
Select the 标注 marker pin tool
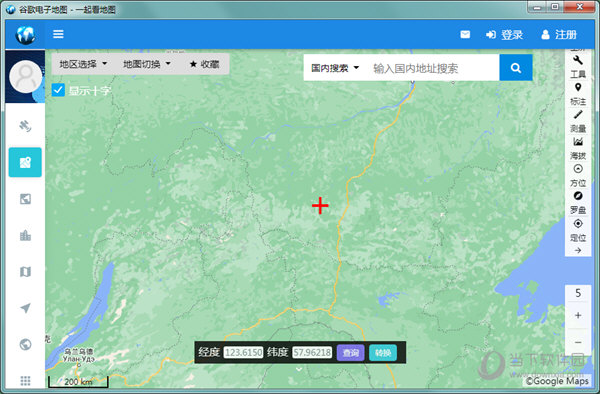click(x=578, y=94)
